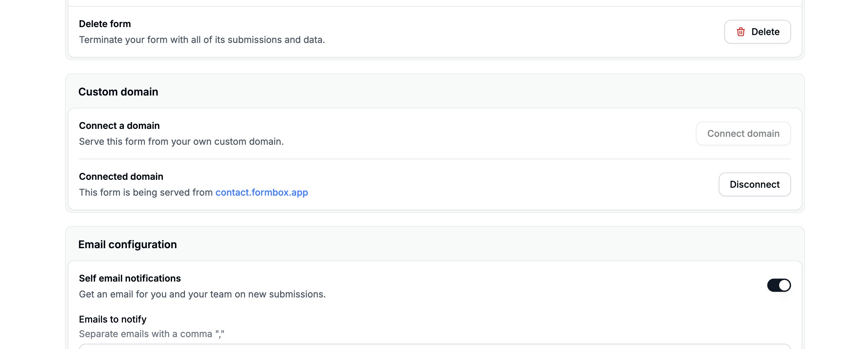868x349 pixels.
Task: Click 'Separate emails with a comma' hint
Action: click(x=152, y=334)
